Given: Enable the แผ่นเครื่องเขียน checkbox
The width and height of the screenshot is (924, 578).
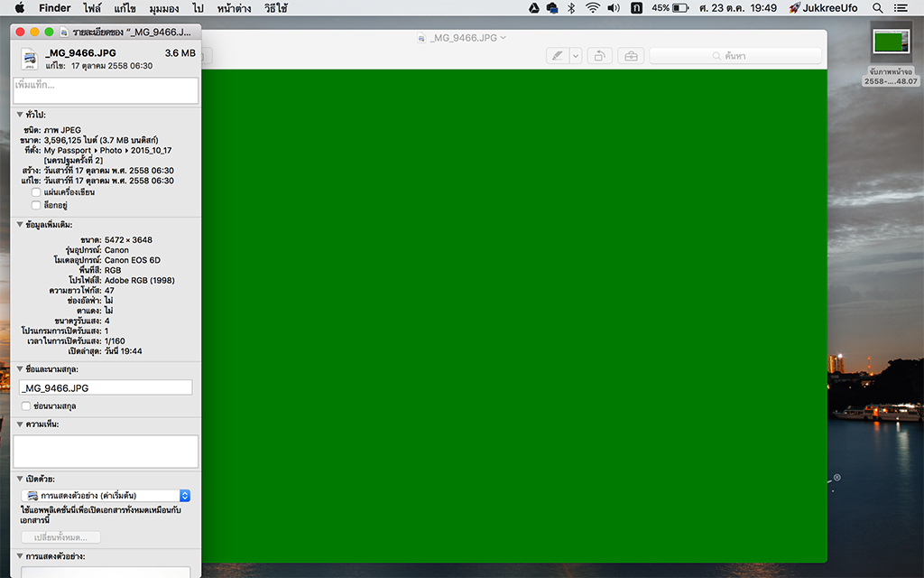Looking at the screenshot, I should click(36, 192).
